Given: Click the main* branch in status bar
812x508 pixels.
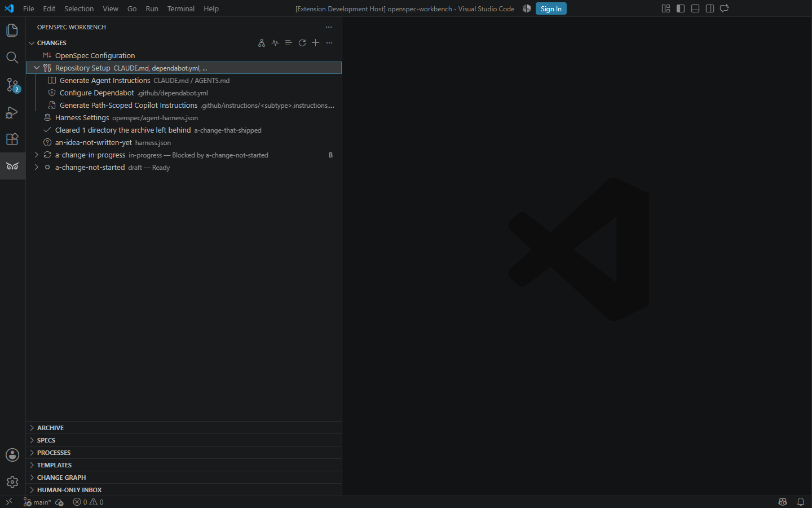Looking at the screenshot, I should (37, 502).
